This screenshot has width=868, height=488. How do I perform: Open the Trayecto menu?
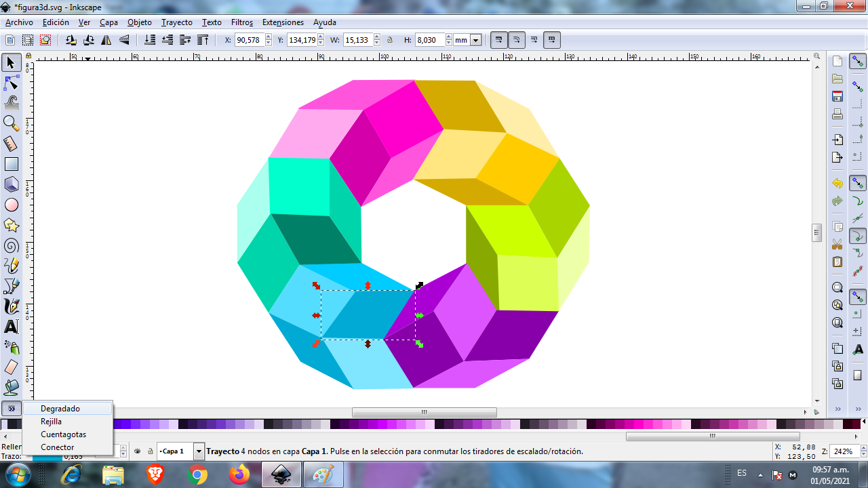click(x=177, y=22)
